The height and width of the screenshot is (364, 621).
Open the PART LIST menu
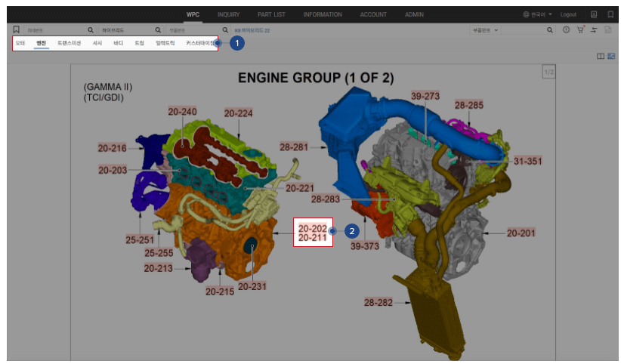[x=271, y=14]
